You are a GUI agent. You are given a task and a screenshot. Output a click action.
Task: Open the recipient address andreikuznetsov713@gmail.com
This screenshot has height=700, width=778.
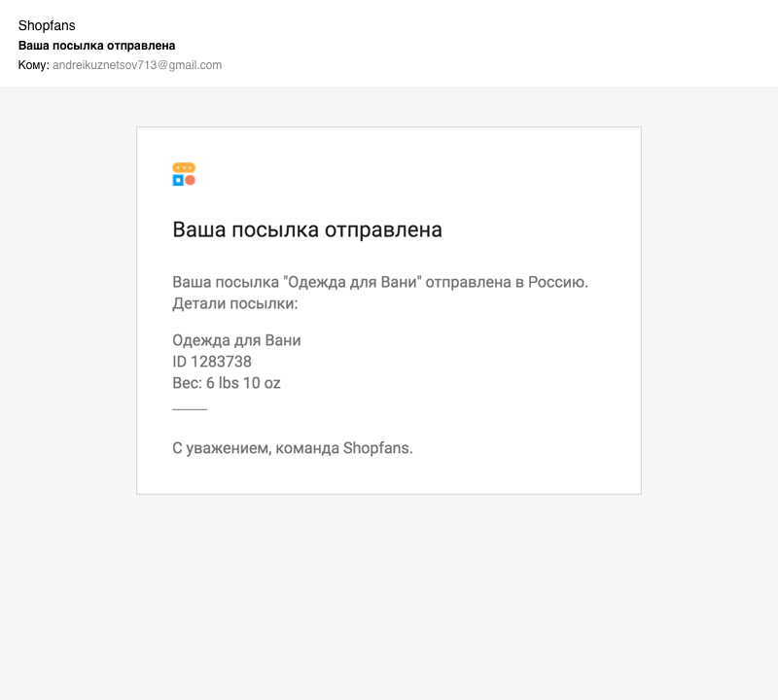point(137,65)
